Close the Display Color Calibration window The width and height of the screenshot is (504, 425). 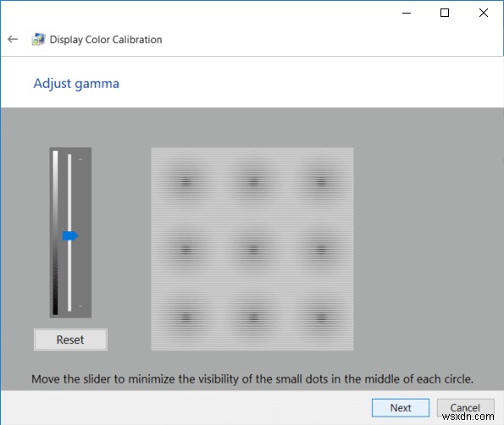pos(484,13)
